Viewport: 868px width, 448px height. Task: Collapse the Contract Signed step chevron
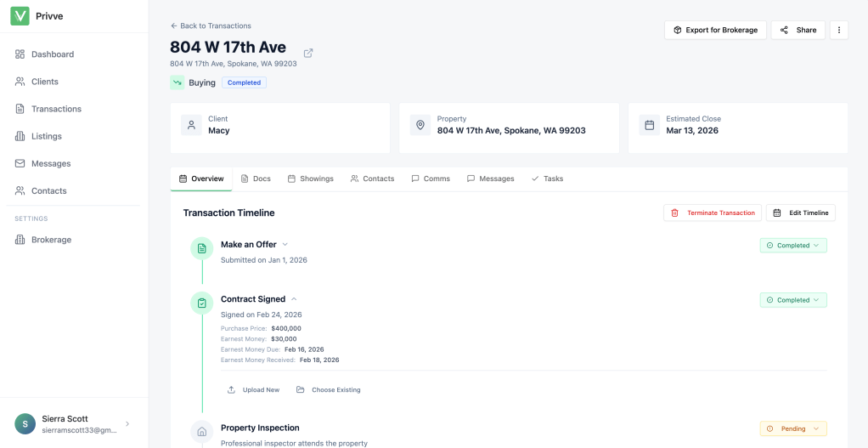(294, 299)
